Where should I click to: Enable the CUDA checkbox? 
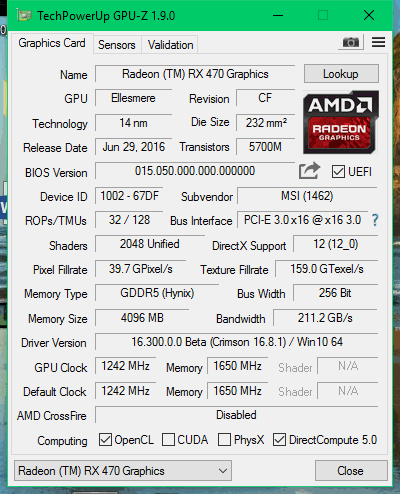(x=168, y=440)
